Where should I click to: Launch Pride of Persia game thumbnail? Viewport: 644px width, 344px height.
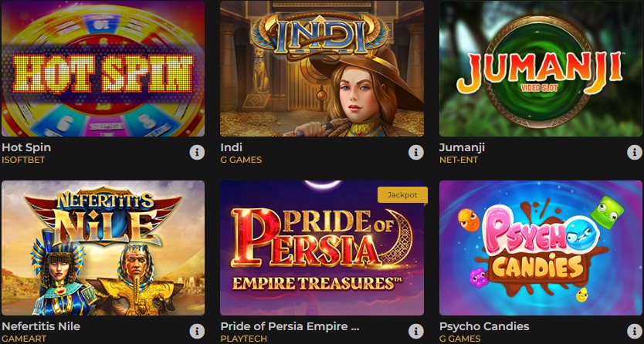click(322, 248)
